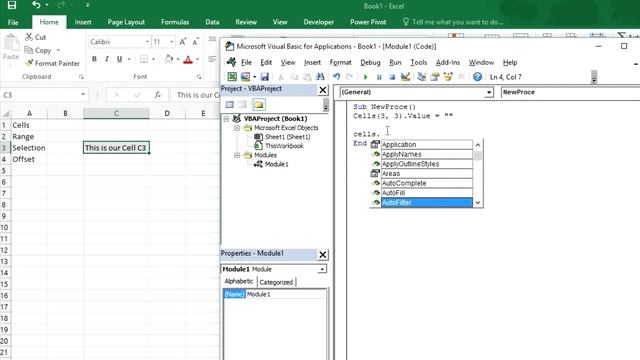Image resolution: width=640 pixels, height=360 pixels.
Task: Click Increase Font Size icon
Action: [x=183, y=42]
